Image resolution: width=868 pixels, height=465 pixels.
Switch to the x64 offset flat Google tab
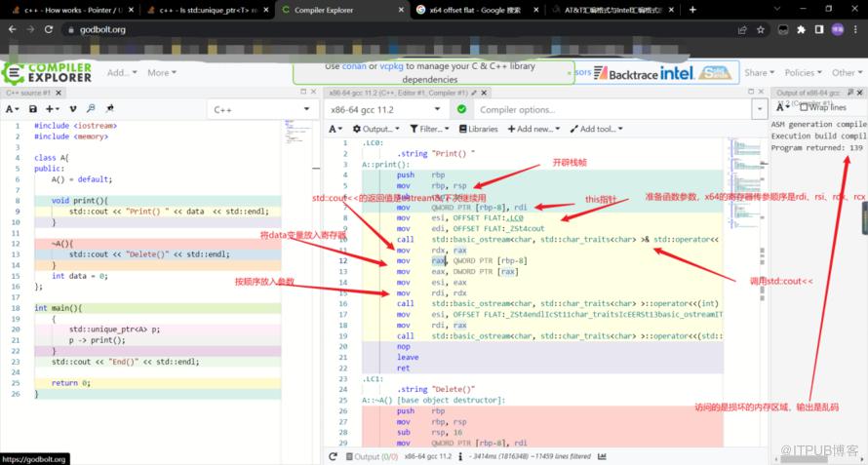[476, 9]
